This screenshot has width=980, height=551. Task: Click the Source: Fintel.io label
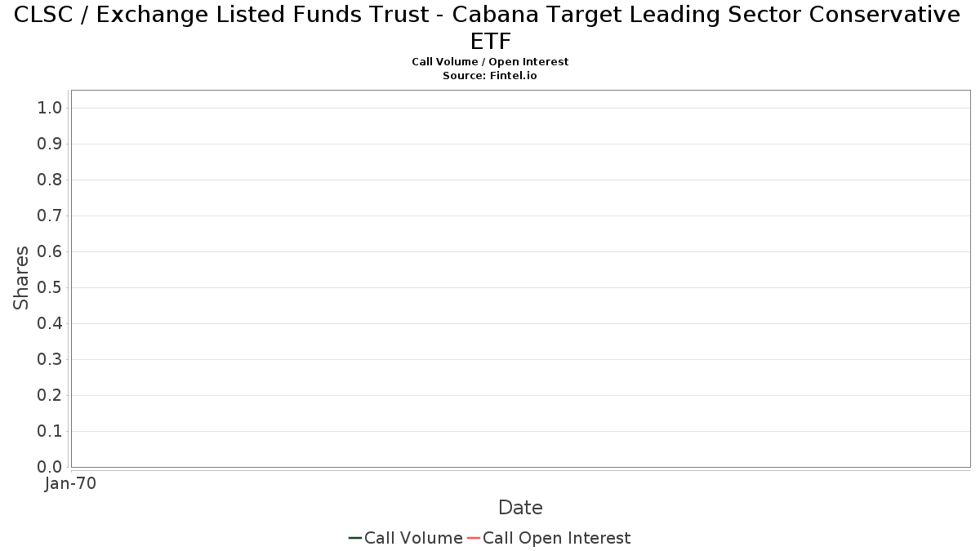point(490,76)
